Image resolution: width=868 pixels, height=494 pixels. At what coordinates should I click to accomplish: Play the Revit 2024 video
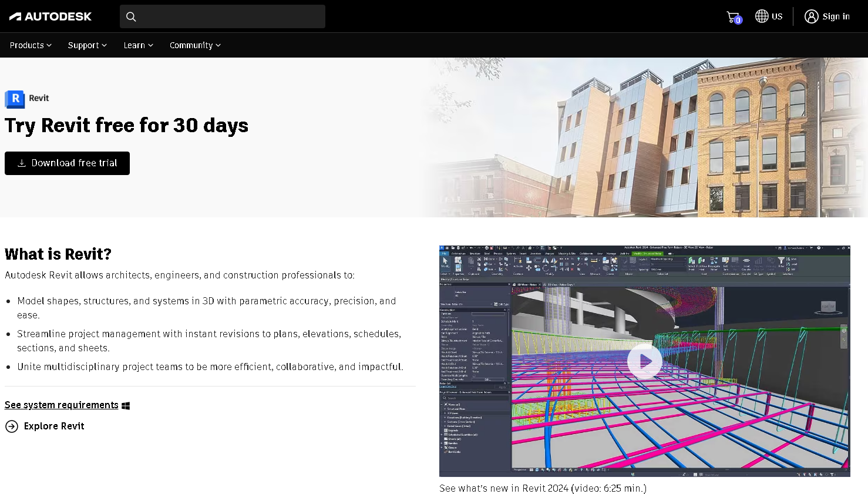tap(644, 362)
